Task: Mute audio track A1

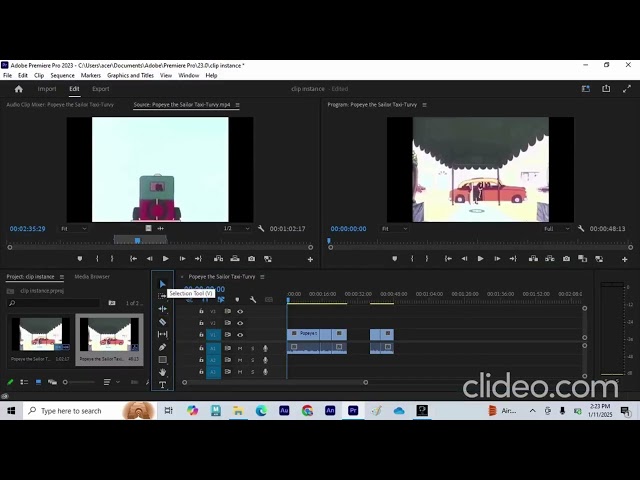Action: [x=240, y=348]
